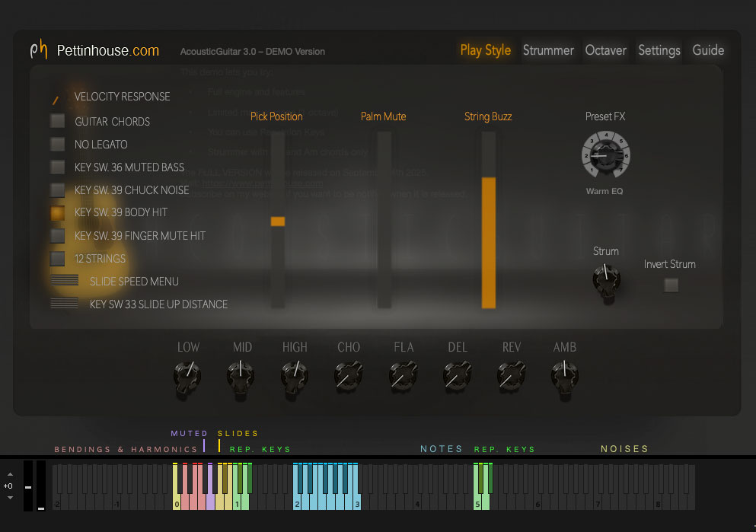Click the C3 keyboard key
The width and height of the screenshot is (756, 532).
(x=357, y=502)
